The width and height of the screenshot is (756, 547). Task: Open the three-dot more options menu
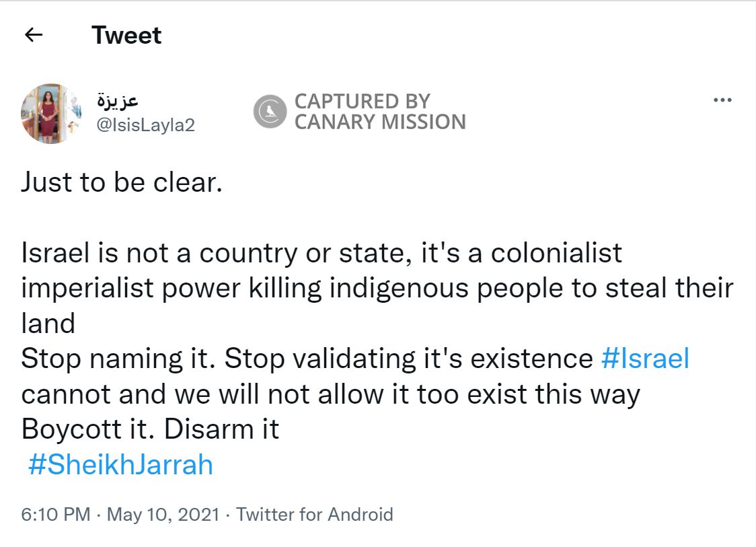[x=722, y=100]
